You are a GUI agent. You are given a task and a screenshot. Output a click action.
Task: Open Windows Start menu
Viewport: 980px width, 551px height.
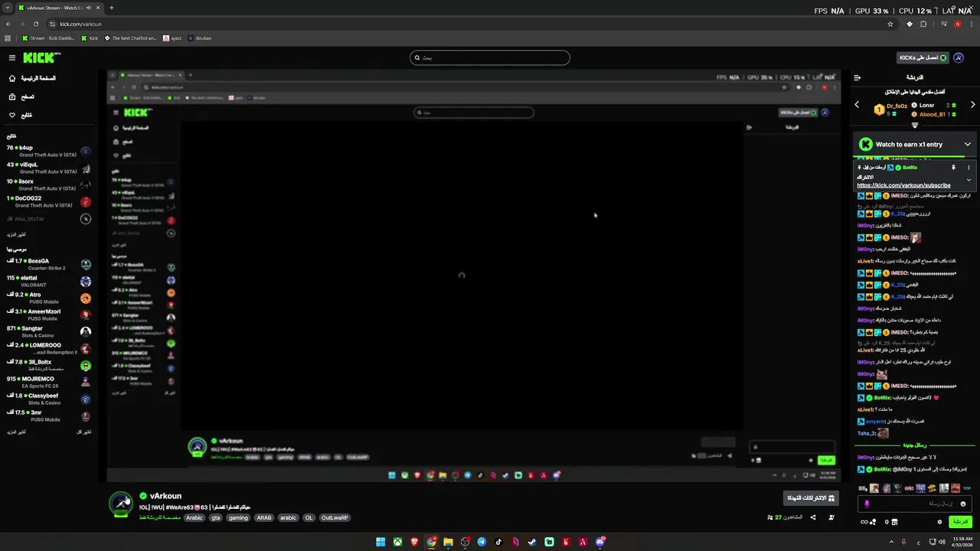pyautogui.click(x=381, y=542)
